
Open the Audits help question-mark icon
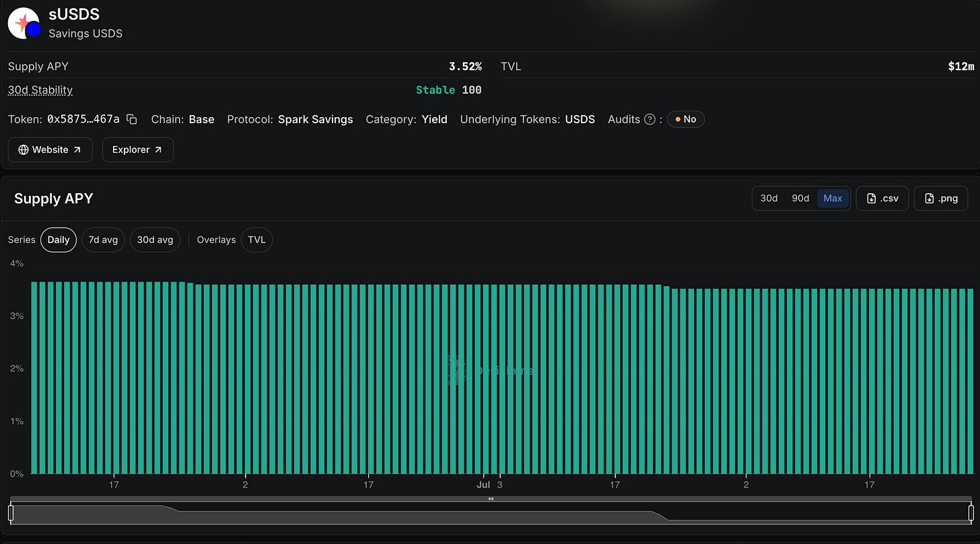(x=650, y=119)
